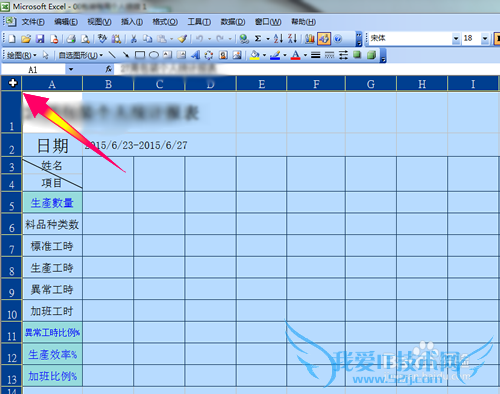The image size is (500, 394).
Task: Open the Name Box dropdown arrow
Action: (71, 69)
